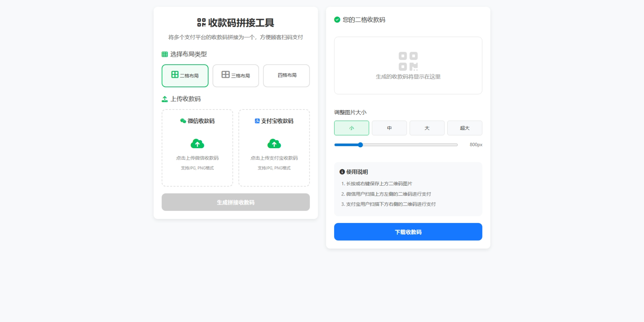Click the upload icon next to 上传收款码
The height and width of the screenshot is (322, 644).
click(165, 99)
